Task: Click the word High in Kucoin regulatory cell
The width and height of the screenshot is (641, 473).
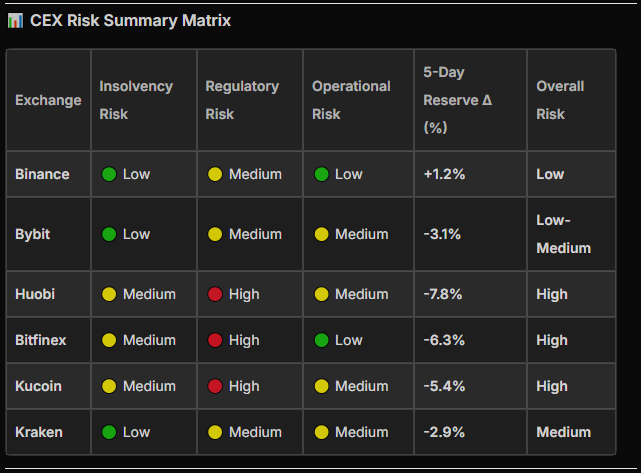Action: click(x=244, y=386)
